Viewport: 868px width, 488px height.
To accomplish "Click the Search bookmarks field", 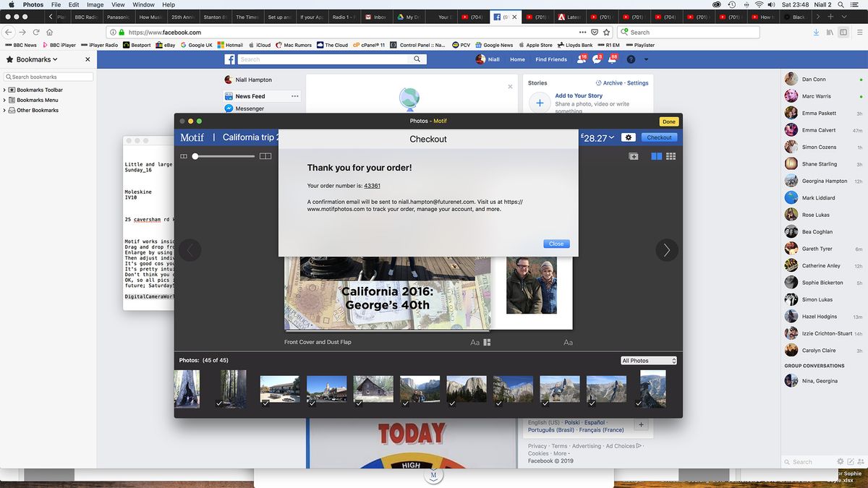I will point(48,77).
